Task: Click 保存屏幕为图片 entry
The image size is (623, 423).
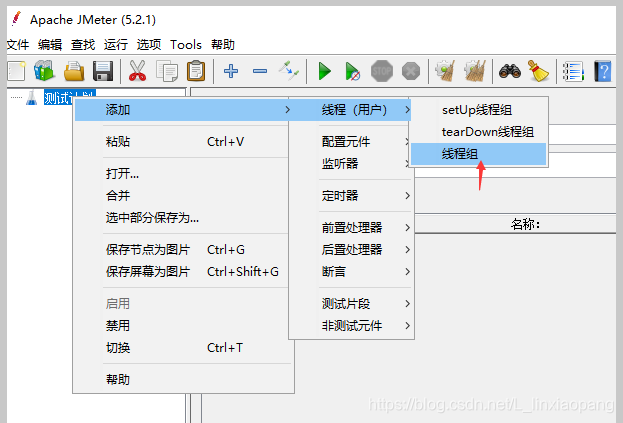Action: click(x=183, y=272)
